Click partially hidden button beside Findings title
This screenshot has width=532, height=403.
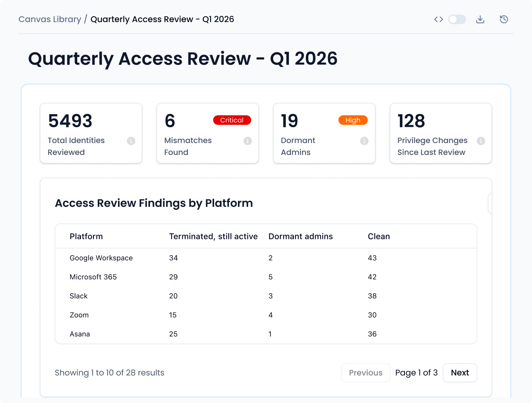pyautogui.click(x=490, y=204)
